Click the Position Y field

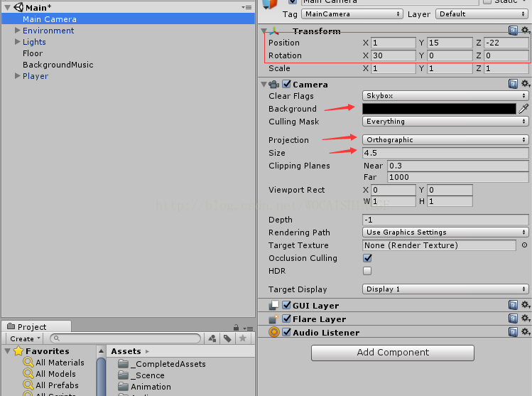pyautogui.click(x=450, y=43)
